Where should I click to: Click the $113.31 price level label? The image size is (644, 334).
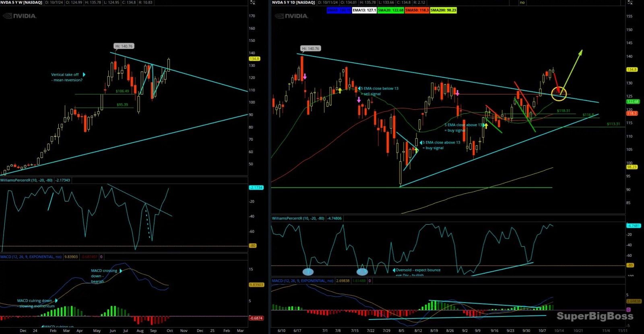pyautogui.click(x=613, y=124)
